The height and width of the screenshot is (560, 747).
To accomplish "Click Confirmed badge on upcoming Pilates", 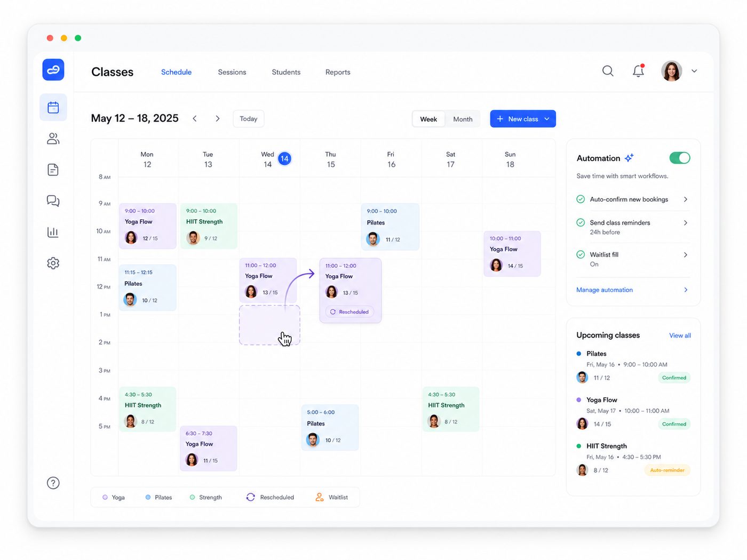I will coord(674,378).
